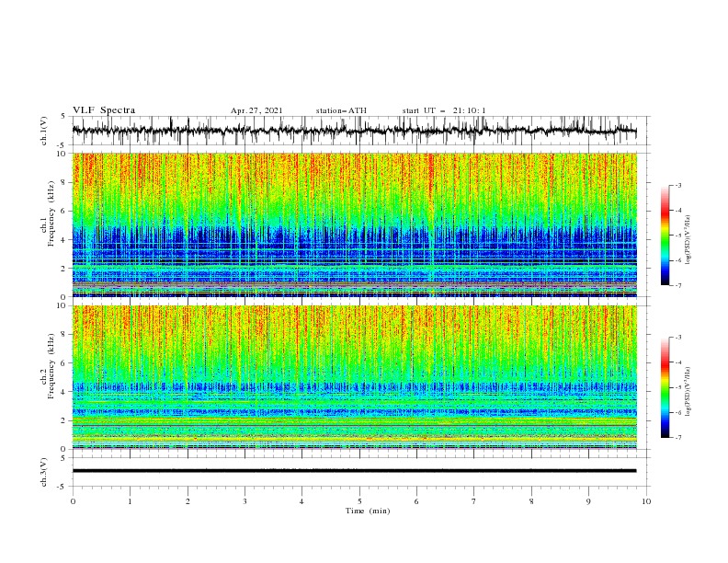Viewport: 728px width, 563px height.
Task: Click inside the ch.1 spectrogram panel
Action: 354,224
